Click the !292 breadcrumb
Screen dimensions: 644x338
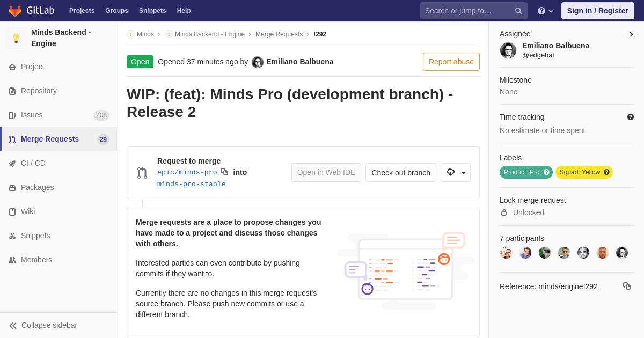tap(320, 34)
